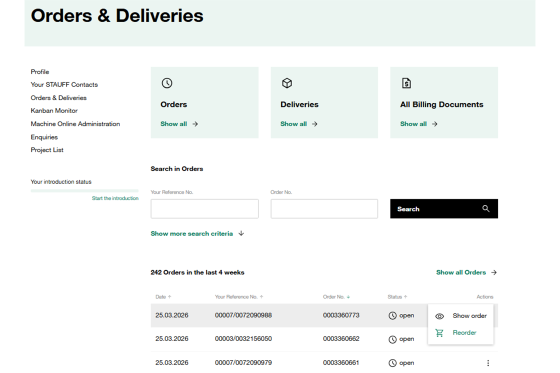
Task: Sort by Status column
Action: [x=397, y=297]
